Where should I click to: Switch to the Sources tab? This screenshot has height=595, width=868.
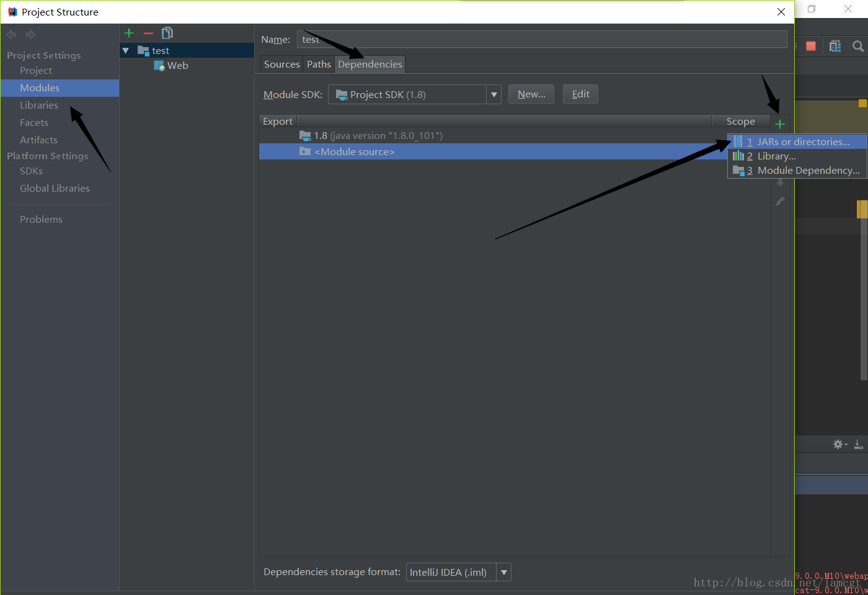[282, 64]
